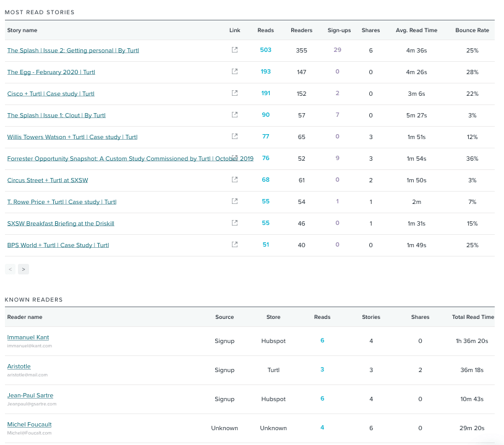Open external link icon for Circus Street at SXSW
Image resolution: width=504 pixels, height=445 pixels.
coord(234,180)
